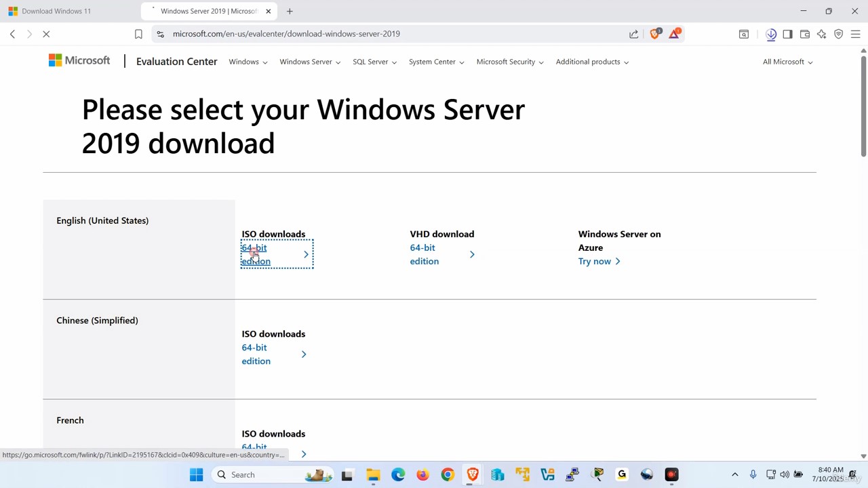
Task: Open a new browser tab
Action: 290,11
